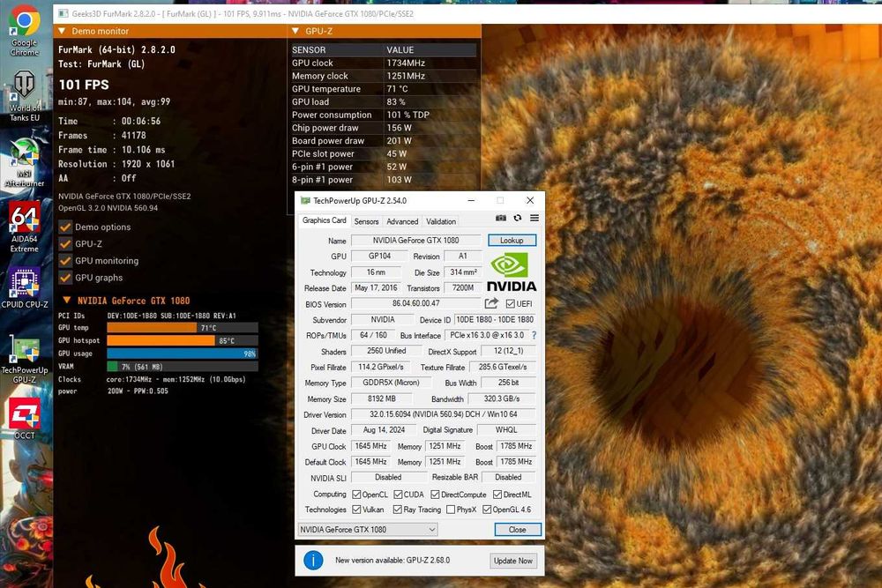Click 'PCIe slot power' row
The width and height of the screenshot is (882, 588).
click(x=384, y=153)
